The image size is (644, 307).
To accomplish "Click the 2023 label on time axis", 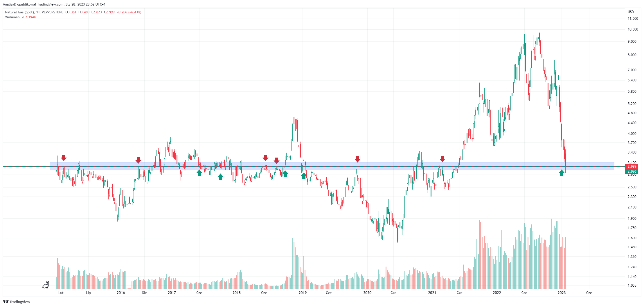I will point(562,293).
